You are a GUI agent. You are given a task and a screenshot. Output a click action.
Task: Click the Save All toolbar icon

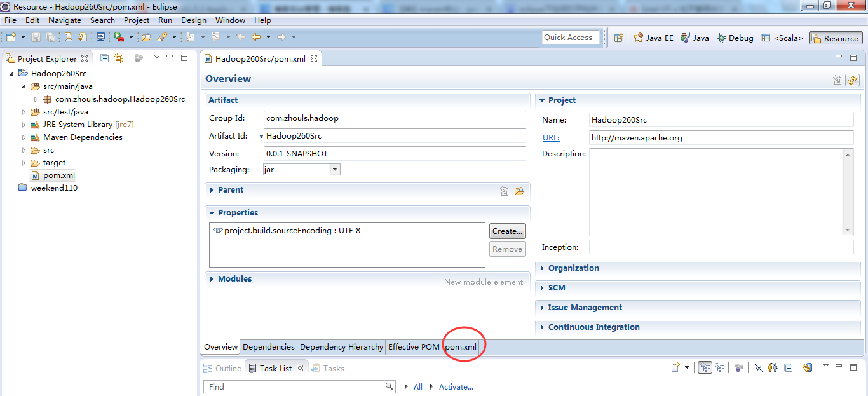click(x=50, y=38)
